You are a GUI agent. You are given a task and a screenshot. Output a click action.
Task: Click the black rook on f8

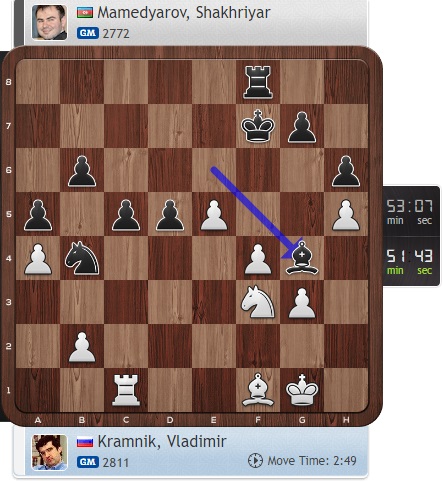click(x=258, y=82)
